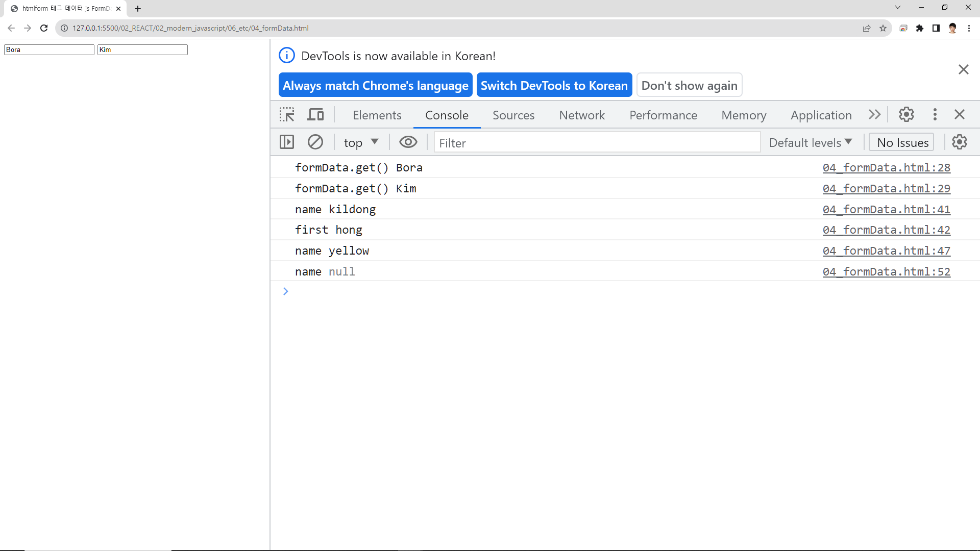Open the customize DevTools three-dot menu
The image size is (980, 551).
[x=935, y=114]
